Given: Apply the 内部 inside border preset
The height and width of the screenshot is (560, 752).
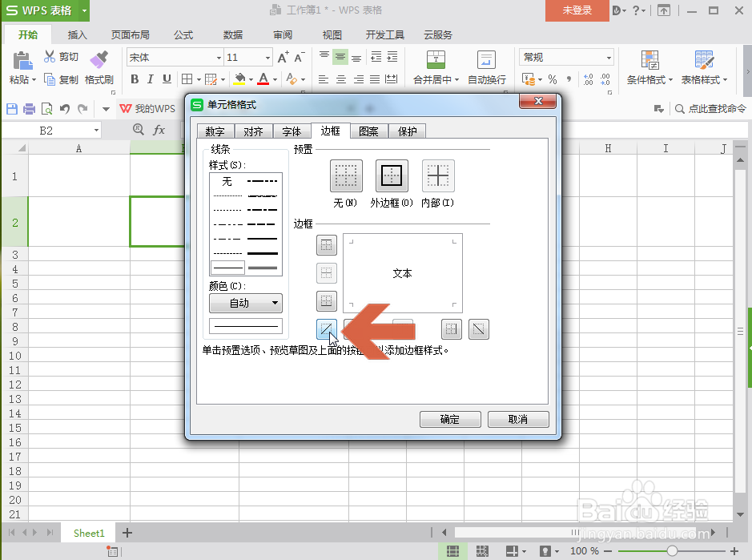Looking at the screenshot, I should click(x=438, y=175).
